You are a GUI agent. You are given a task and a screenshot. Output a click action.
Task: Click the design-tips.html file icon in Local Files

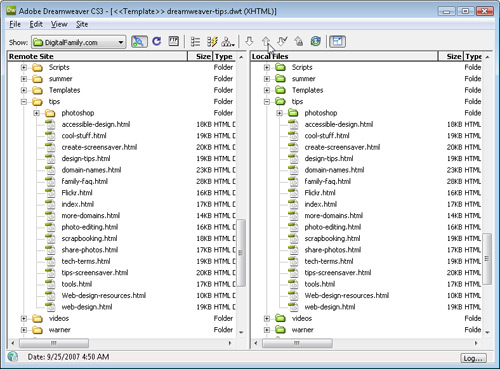(x=293, y=158)
